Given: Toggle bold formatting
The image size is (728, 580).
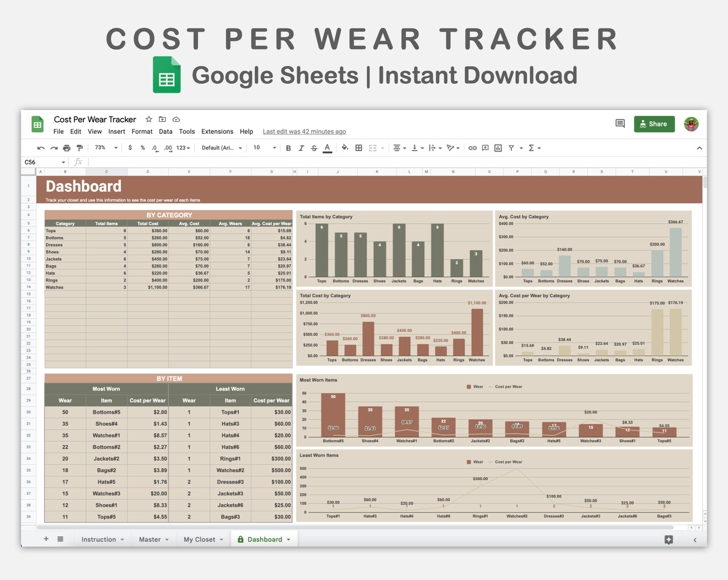Looking at the screenshot, I should pyautogui.click(x=288, y=148).
